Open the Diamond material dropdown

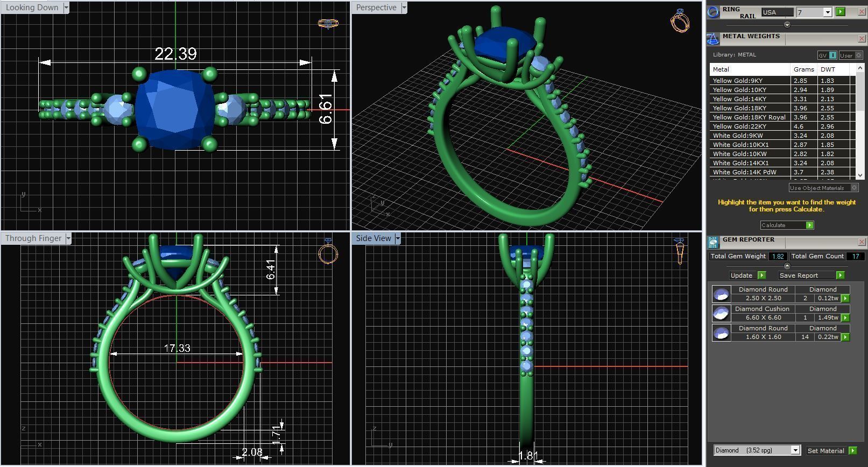[x=795, y=450]
